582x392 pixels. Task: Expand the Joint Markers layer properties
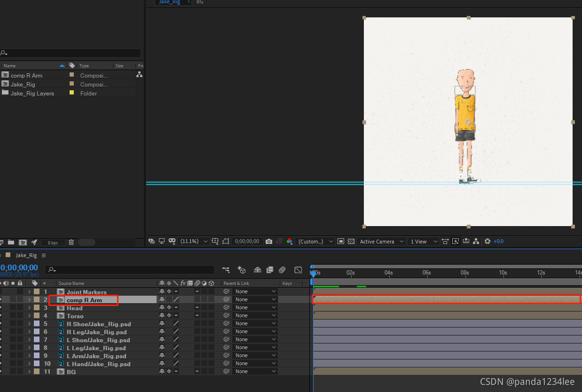click(29, 292)
